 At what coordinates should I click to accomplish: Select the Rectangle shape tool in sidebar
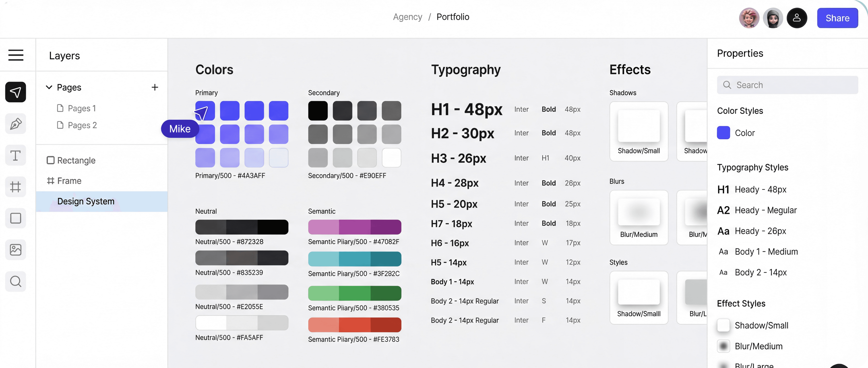pos(15,218)
